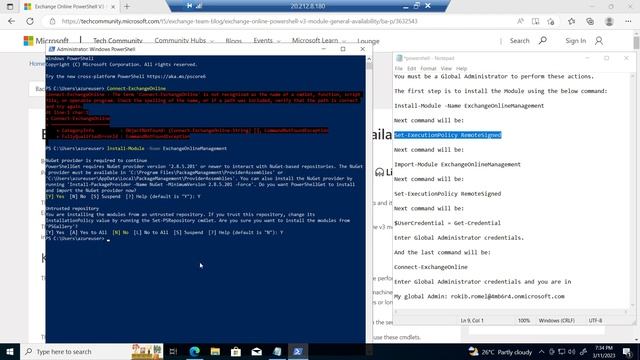This screenshot has height=360, width=640.
Task: Open Microsoft Store from the taskbar
Action: [x=236, y=351]
